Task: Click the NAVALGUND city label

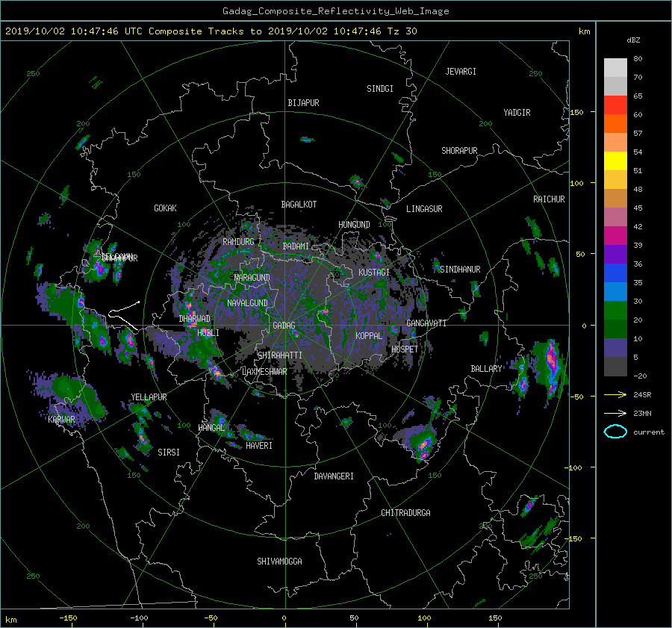Action: pos(247,303)
